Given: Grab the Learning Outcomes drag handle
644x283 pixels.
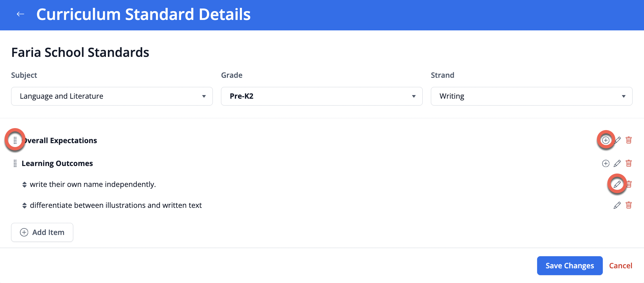Looking at the screenshot, I should tap(15, 163).
